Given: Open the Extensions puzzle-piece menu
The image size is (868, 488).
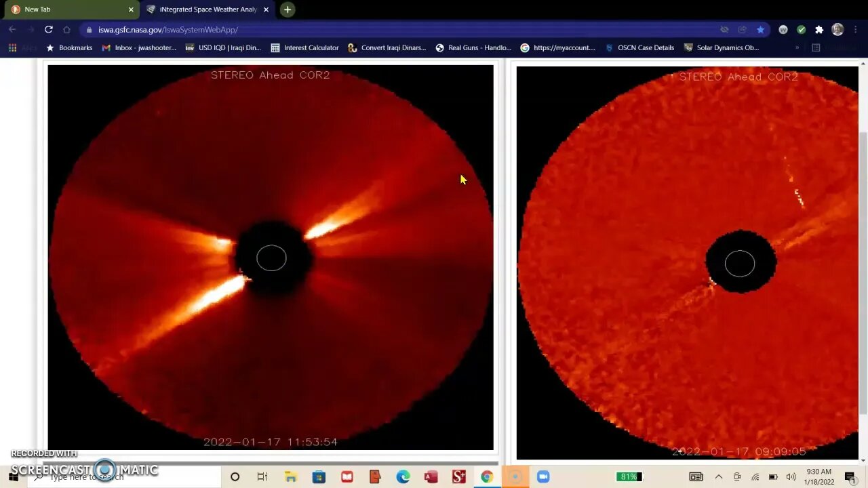Looking at the screenshot, I should click(819, 30).
